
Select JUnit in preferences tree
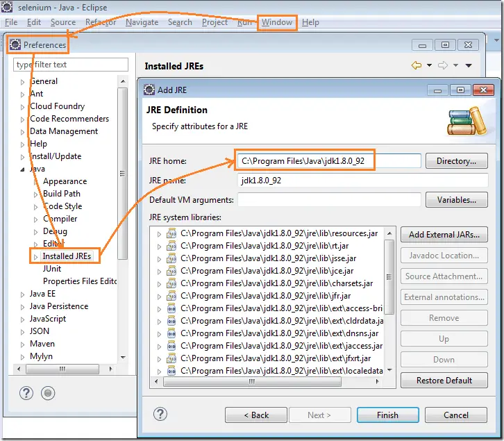tap(52, 269)
